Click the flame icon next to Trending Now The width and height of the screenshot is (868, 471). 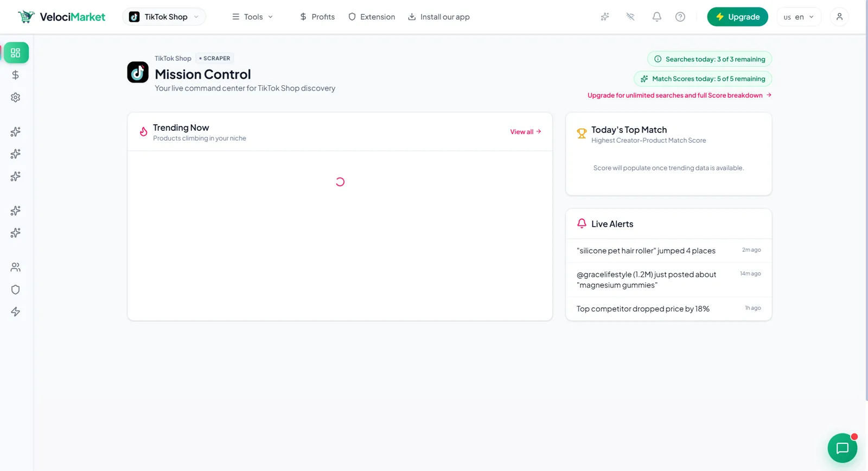point(144,132)
